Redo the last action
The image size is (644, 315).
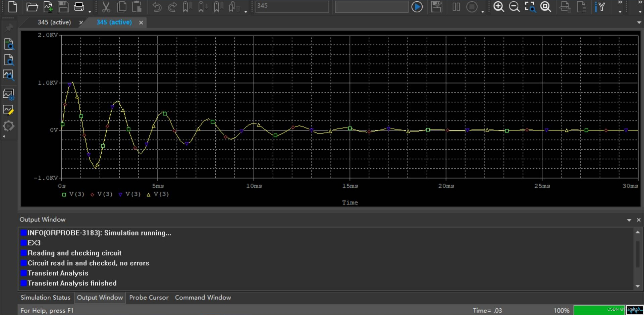point(172,7)
